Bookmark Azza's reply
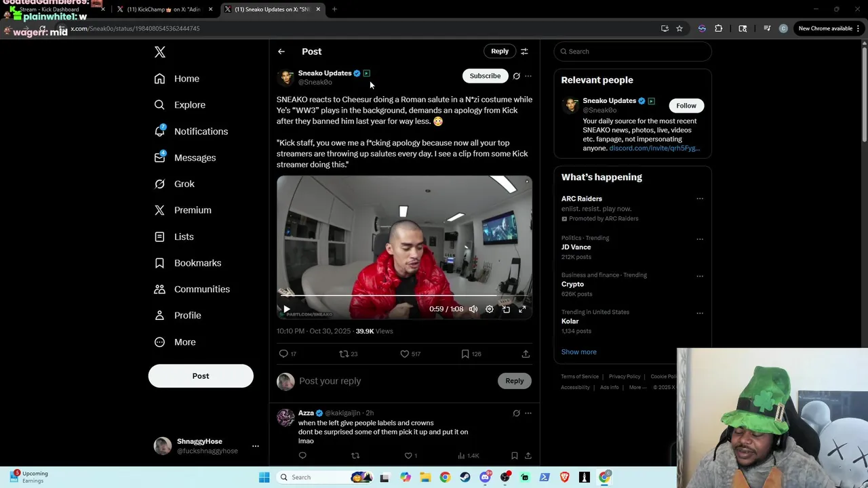868x488 pixels. (x=515, y=456)
